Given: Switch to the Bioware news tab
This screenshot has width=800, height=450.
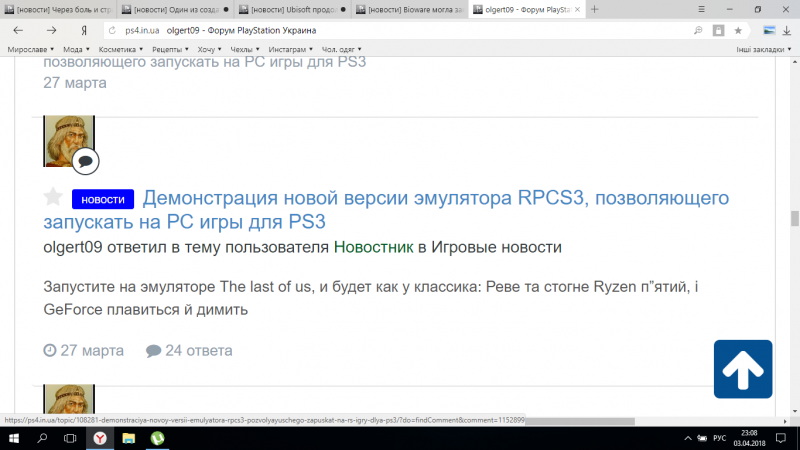Looking at the screenshot, I should [410, 9].
